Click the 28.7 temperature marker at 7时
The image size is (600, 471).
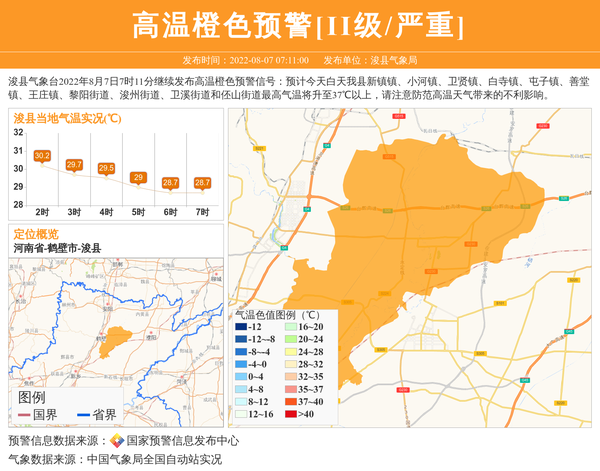point(202,183)
